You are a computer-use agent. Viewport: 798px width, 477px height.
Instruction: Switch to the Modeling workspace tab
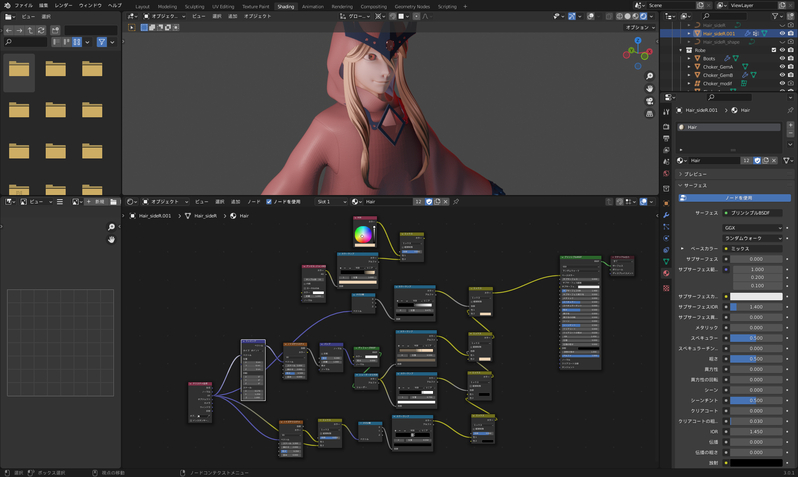[167, 7]
